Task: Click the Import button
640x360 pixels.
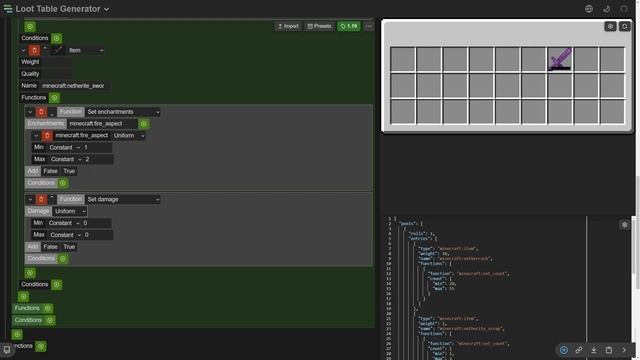Action: click(x=288, y=26)
